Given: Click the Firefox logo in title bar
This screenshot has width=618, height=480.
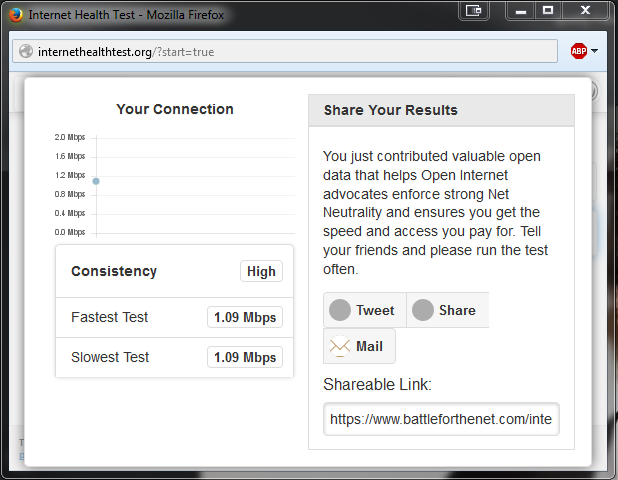Looking at the screenshot, I should coord(16,15).
